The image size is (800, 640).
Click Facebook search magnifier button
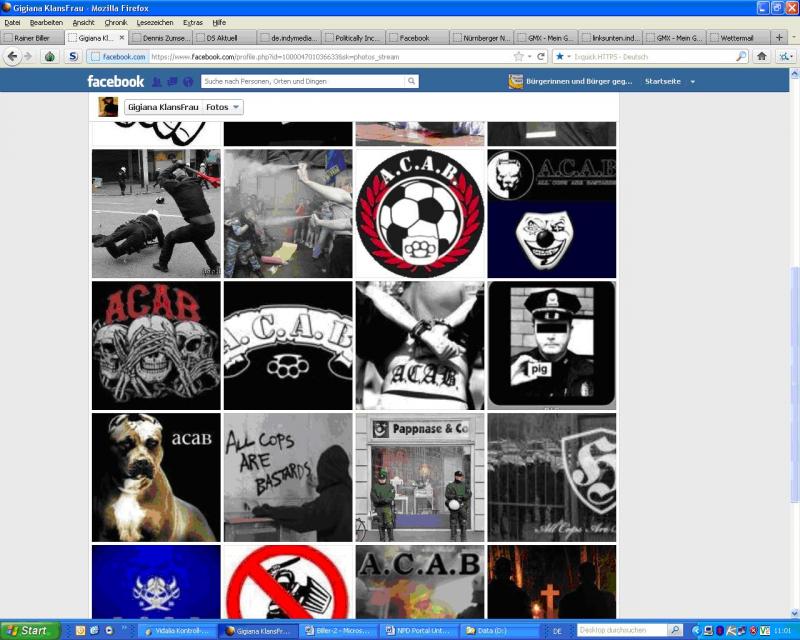411,81
